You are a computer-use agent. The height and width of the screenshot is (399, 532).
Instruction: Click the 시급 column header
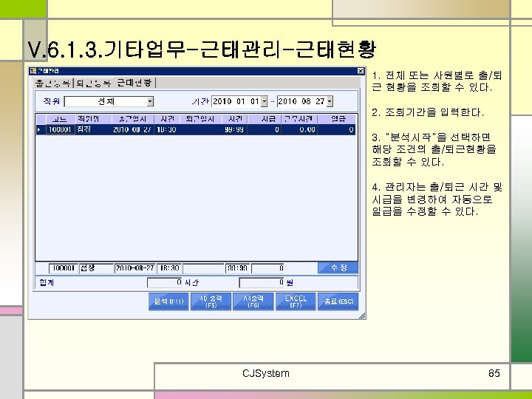(x=265, y=119)
